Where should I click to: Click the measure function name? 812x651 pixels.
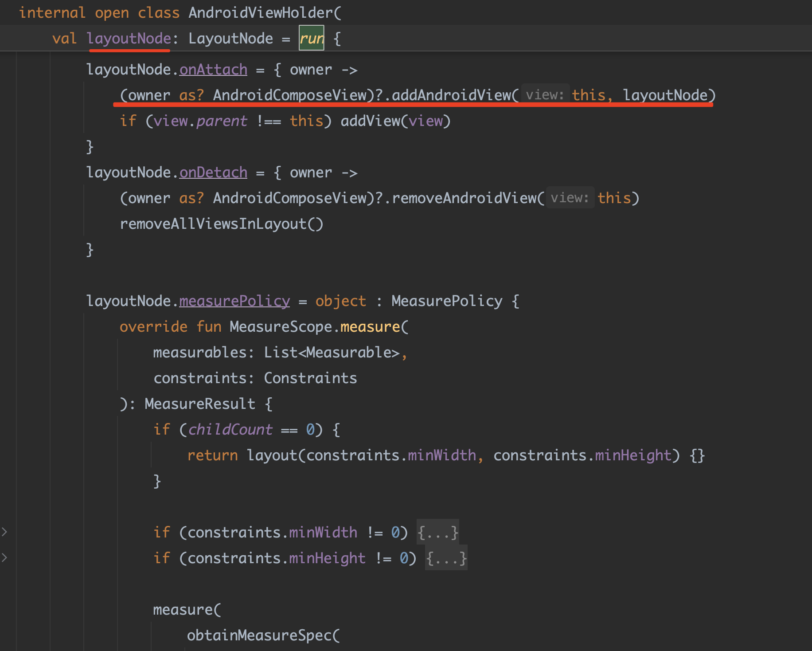(x=370, y=327)
